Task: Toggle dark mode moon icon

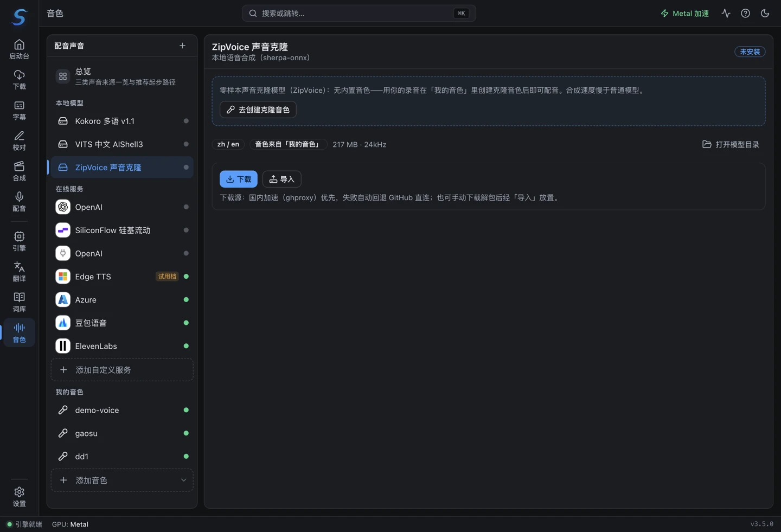Action: pos(765,14)
